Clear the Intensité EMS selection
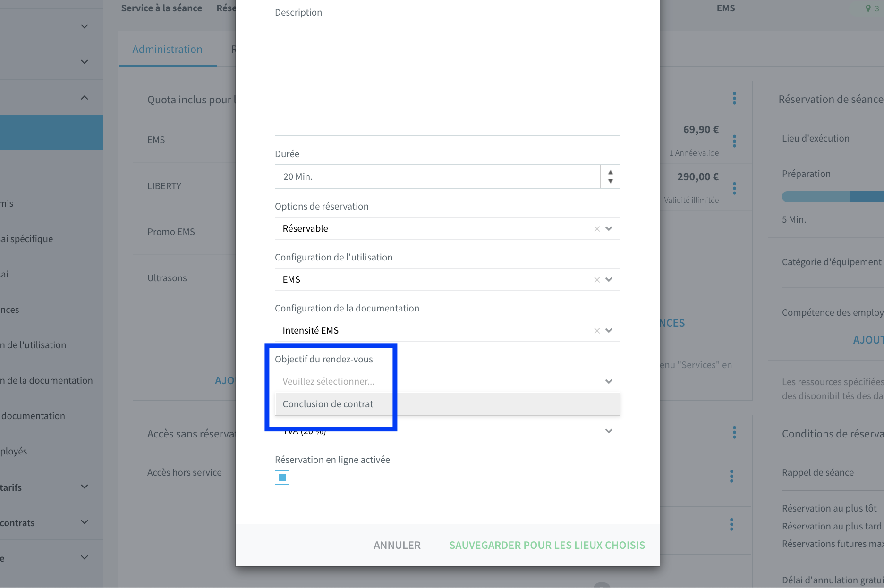This screenshot has height=588, width=884. [x=597, y=331]
